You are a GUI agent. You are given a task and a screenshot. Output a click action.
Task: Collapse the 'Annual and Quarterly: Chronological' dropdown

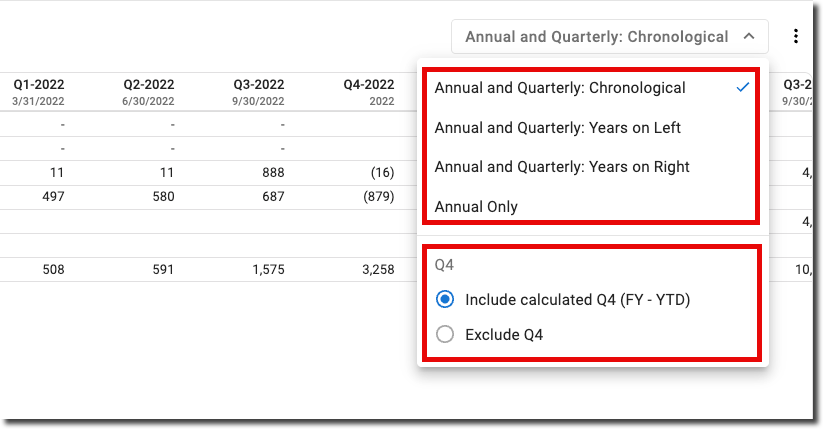609,37
